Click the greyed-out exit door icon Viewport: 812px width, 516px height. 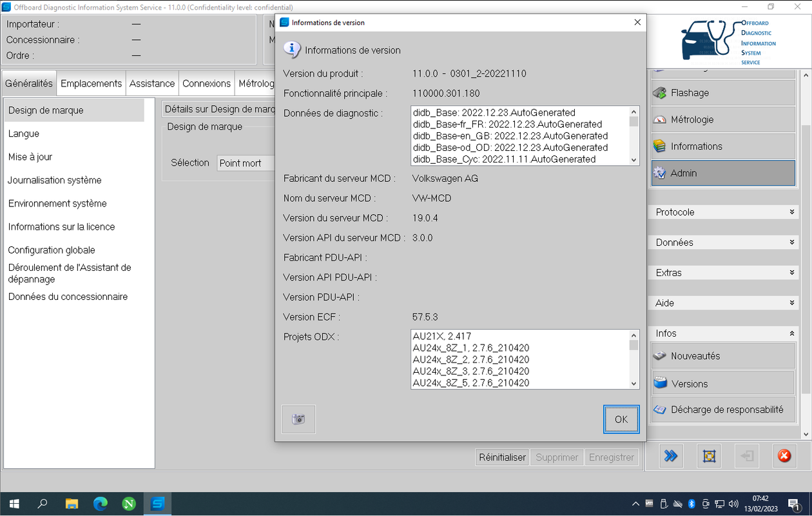(747, 456)
